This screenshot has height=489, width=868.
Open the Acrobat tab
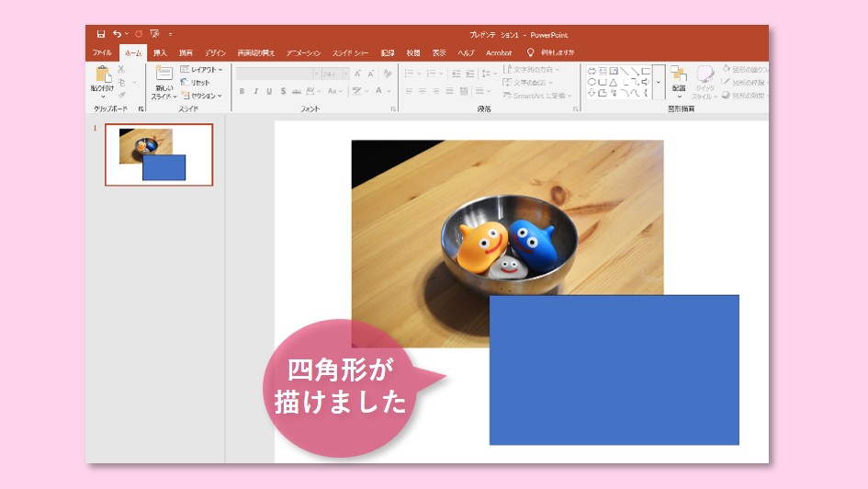coord(498,53)
